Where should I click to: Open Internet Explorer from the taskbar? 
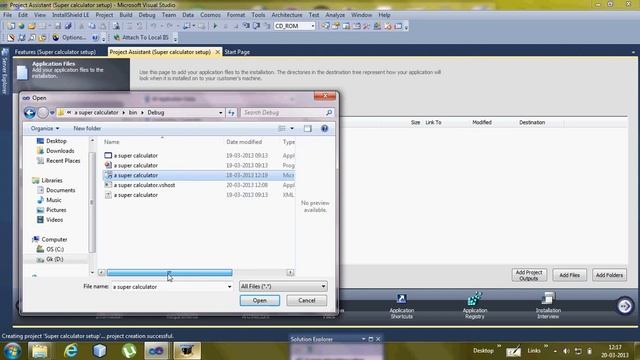[71, 351]
